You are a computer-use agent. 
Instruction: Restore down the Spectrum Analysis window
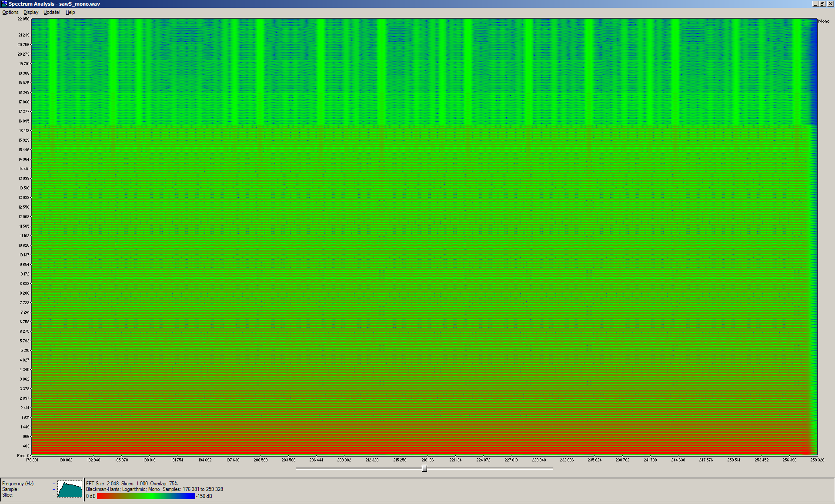(x=822, y=3)
